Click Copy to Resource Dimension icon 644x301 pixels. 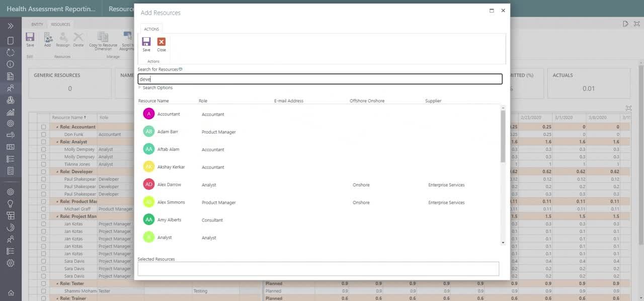coord(103,41)
